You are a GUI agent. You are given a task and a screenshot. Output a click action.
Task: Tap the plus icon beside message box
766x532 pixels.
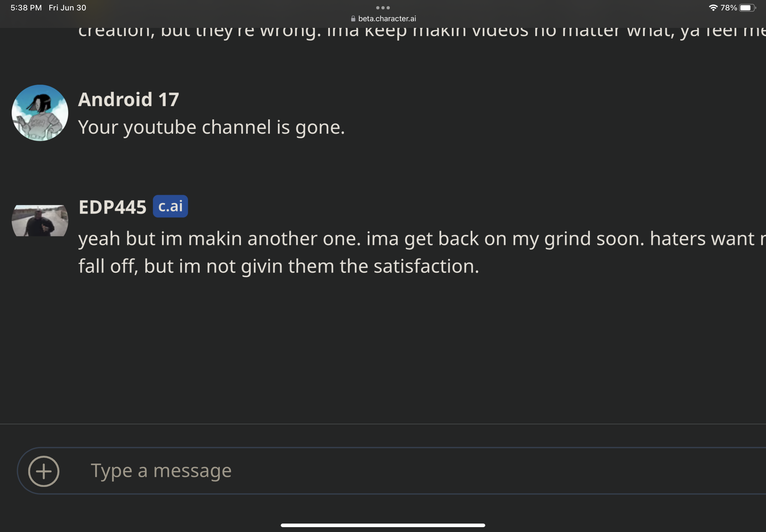coord(44,471)
